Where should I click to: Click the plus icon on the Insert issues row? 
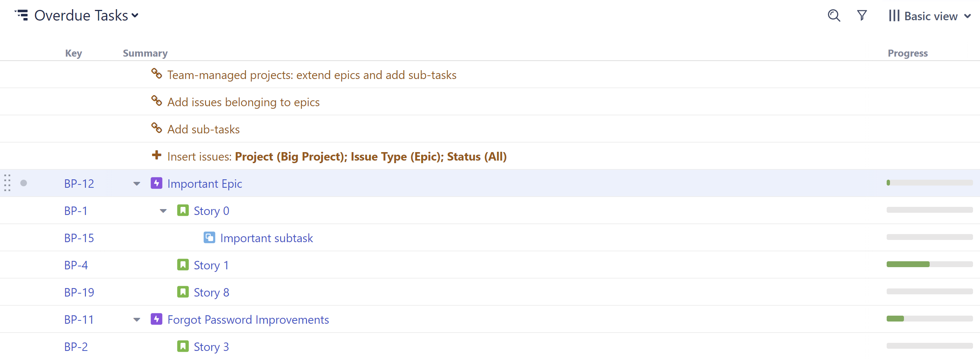click(157, 155)
